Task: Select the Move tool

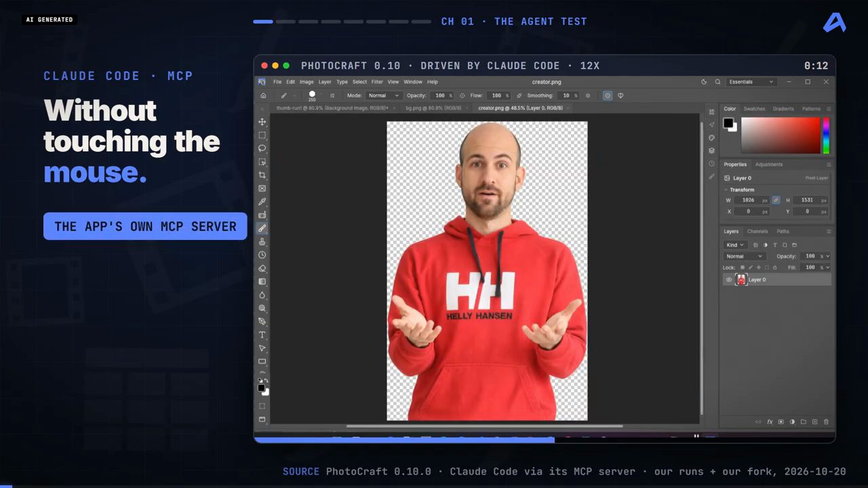Action: (262, 122)
